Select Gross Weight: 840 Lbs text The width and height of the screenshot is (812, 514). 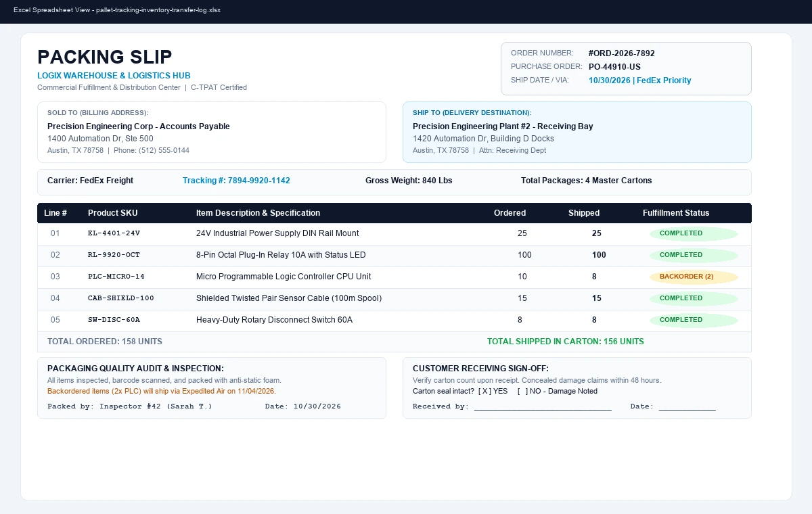pyautogui.click(x=409, y=181)
